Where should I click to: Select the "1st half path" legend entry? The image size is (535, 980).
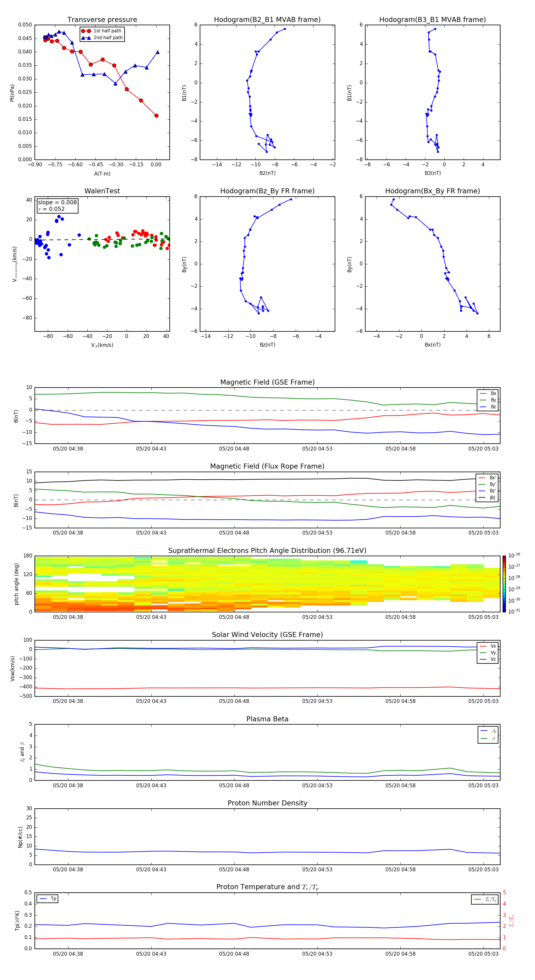[x=101, y=31]
